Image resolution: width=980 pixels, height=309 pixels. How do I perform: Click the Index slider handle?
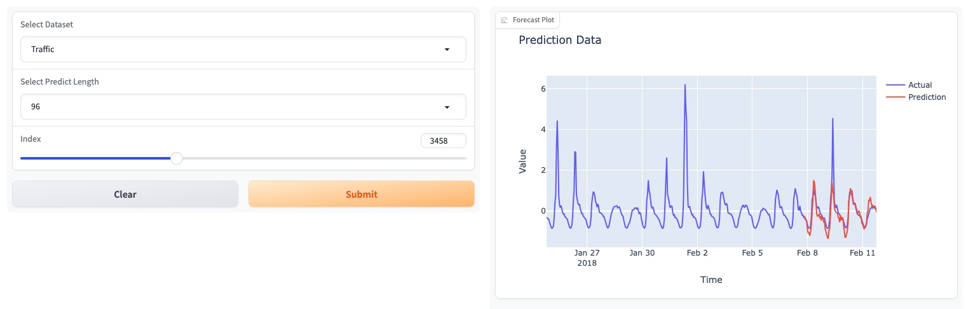(x=177, y=158)
